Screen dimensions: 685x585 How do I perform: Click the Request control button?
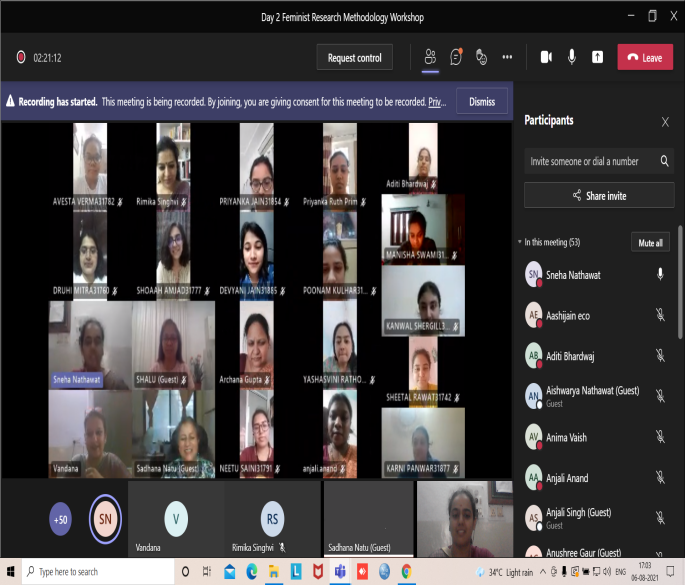tap(354, 58)
